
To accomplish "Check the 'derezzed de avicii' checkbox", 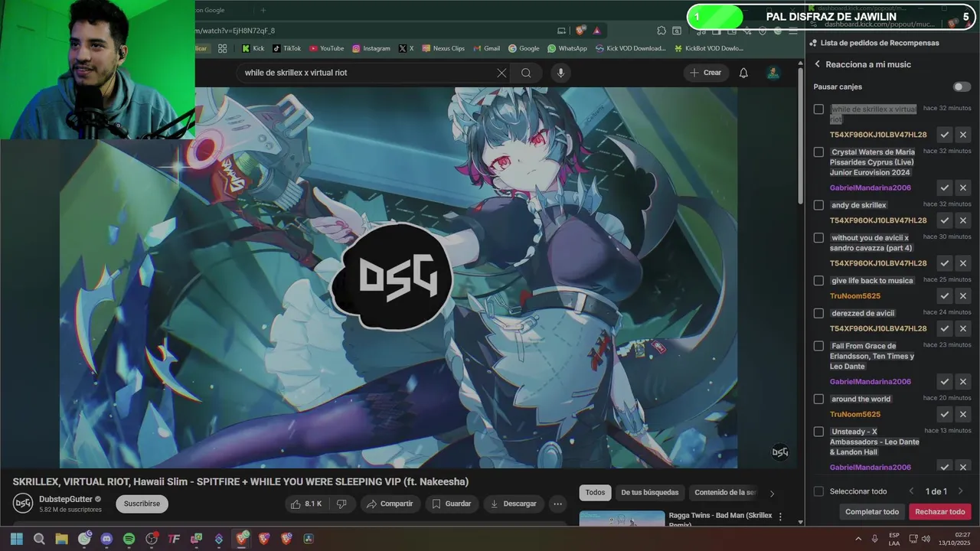I will point(818,313).
